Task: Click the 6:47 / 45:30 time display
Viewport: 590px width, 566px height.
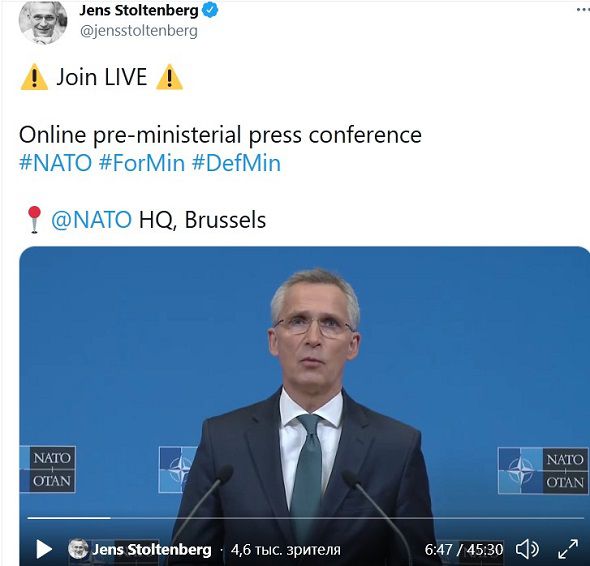Action: (464, 550)
